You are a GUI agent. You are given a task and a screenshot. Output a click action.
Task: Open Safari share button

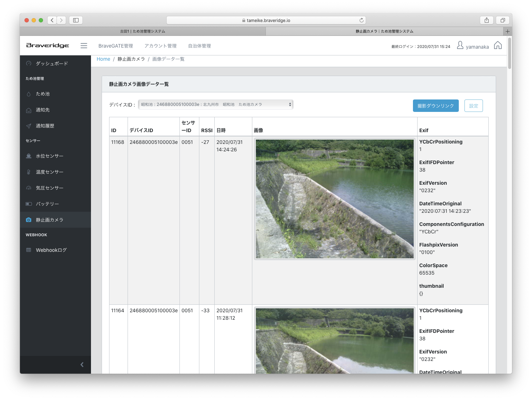[487, 20]
